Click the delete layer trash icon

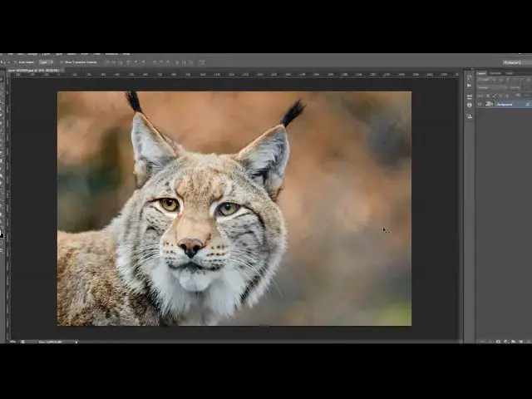527,341
